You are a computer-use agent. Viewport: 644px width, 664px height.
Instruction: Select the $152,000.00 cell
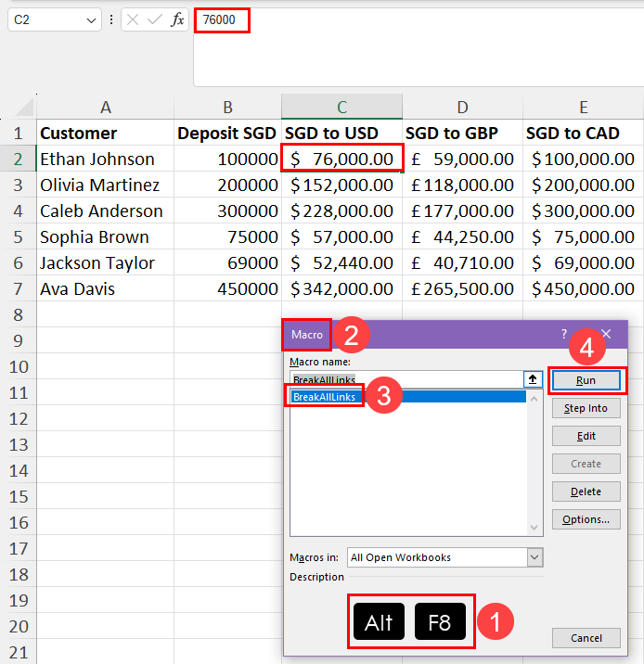pyautogui.click(x=341, y=185)
